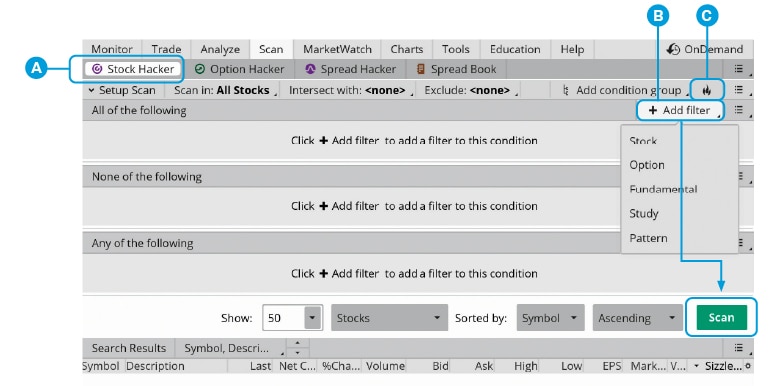The height and width of the screenshot is (386, 780).
Task: Sort by the Symbol column header
Action: click(101, 367)
